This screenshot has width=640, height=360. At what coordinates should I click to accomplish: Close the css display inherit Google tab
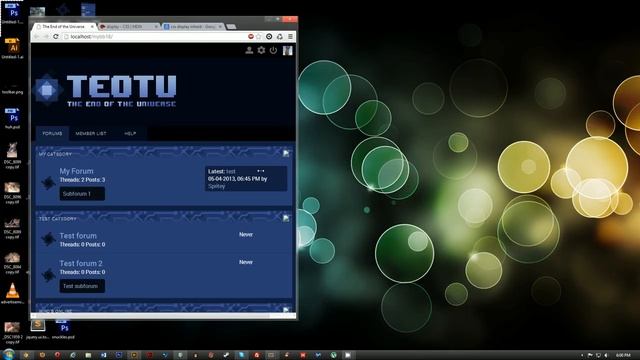click(220, 27)
